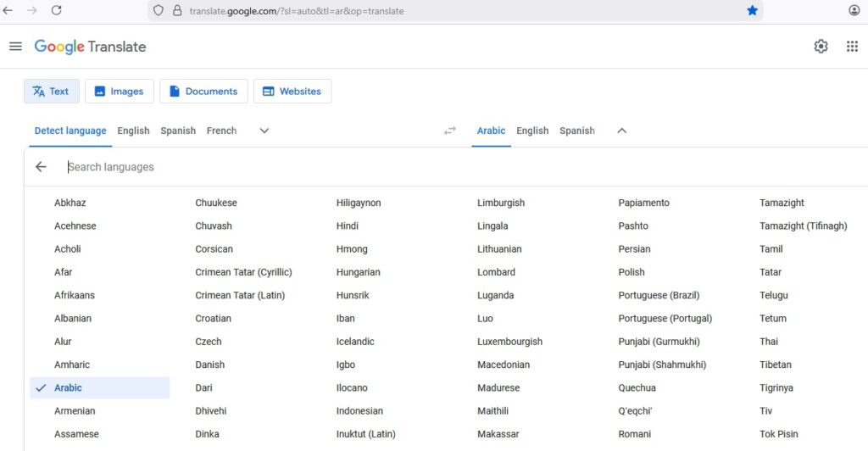Select the checked Arabic language option

point(69,387)
